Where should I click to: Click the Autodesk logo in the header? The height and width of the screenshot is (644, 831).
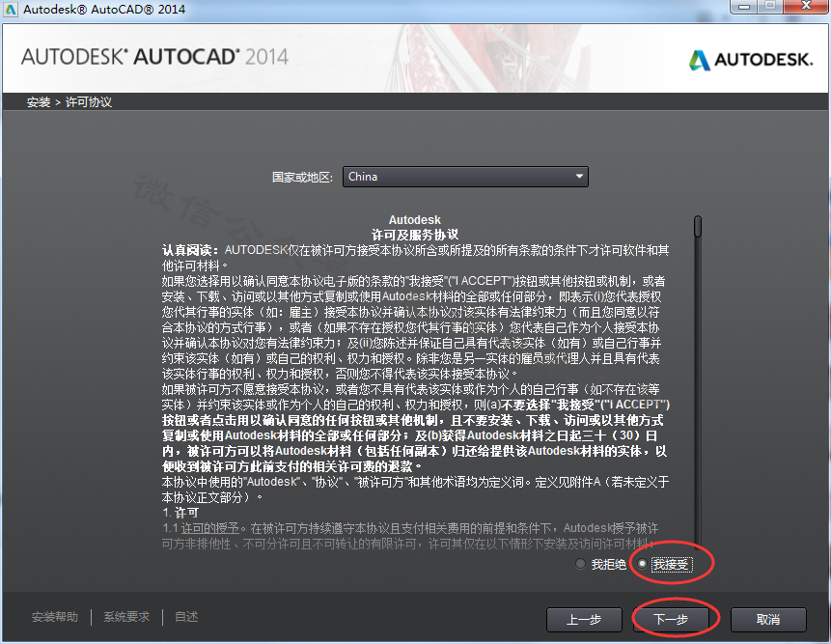(x=751, y=60)
